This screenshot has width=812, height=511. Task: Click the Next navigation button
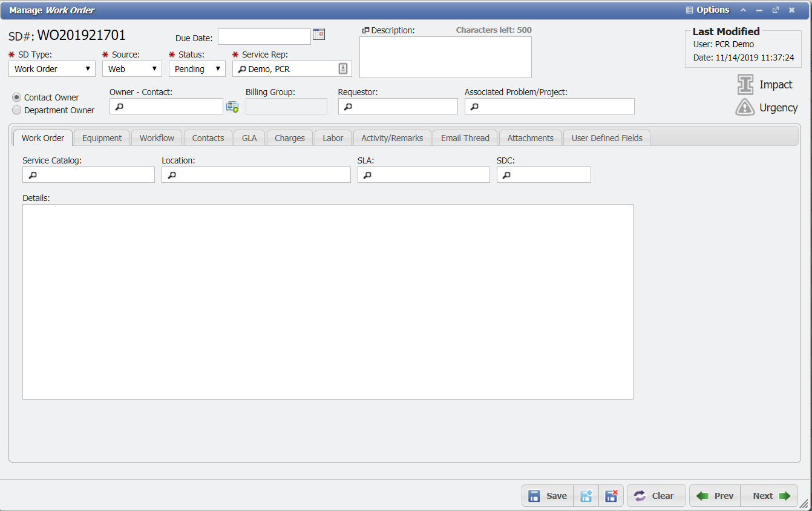(769, 495)
